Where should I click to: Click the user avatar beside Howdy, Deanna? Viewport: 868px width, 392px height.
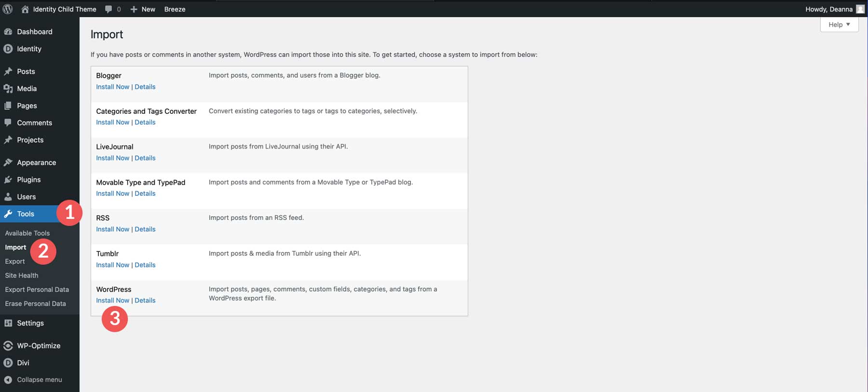point(860,9)
